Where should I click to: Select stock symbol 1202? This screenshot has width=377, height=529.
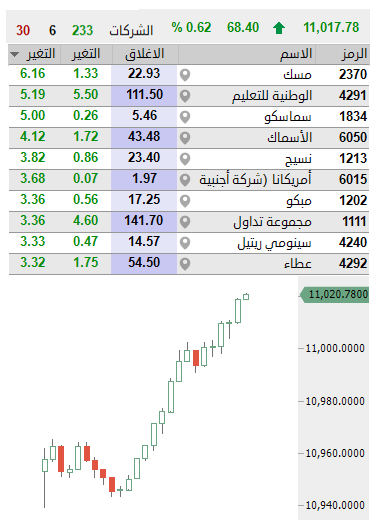tap(353, 200)
